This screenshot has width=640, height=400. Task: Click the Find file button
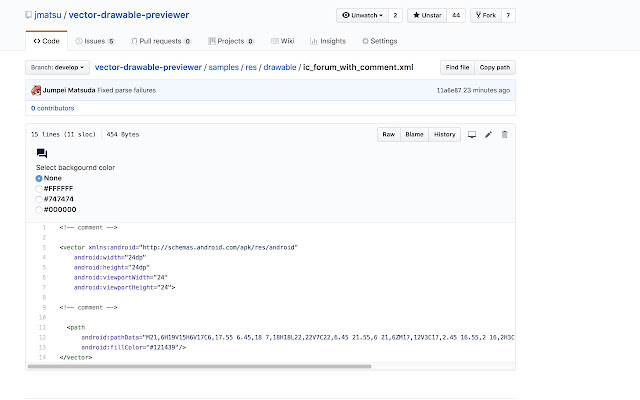tap(458, 67)
